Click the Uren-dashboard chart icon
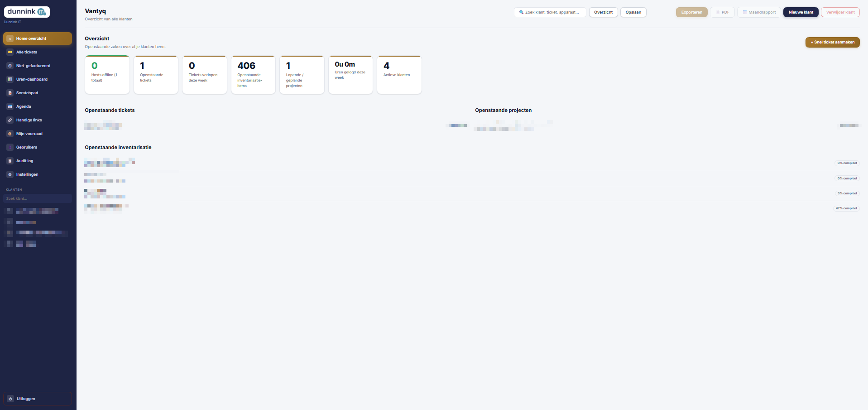 click(x=10, y=79)
